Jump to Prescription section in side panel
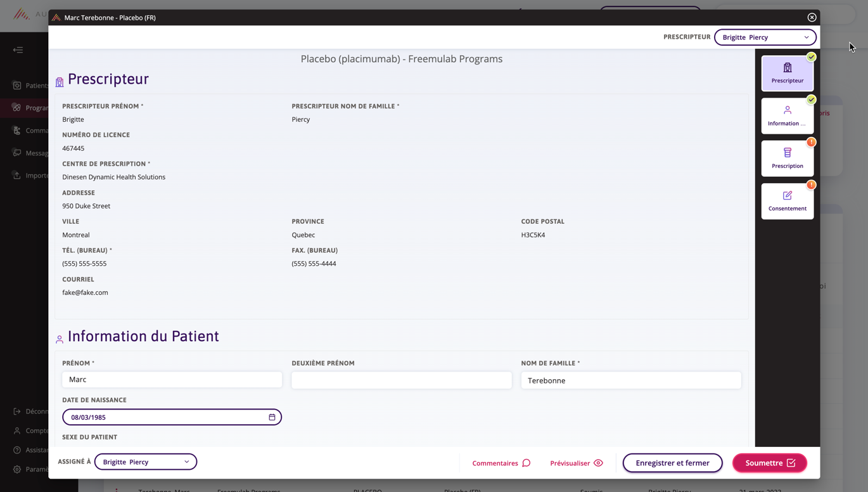 787,159
